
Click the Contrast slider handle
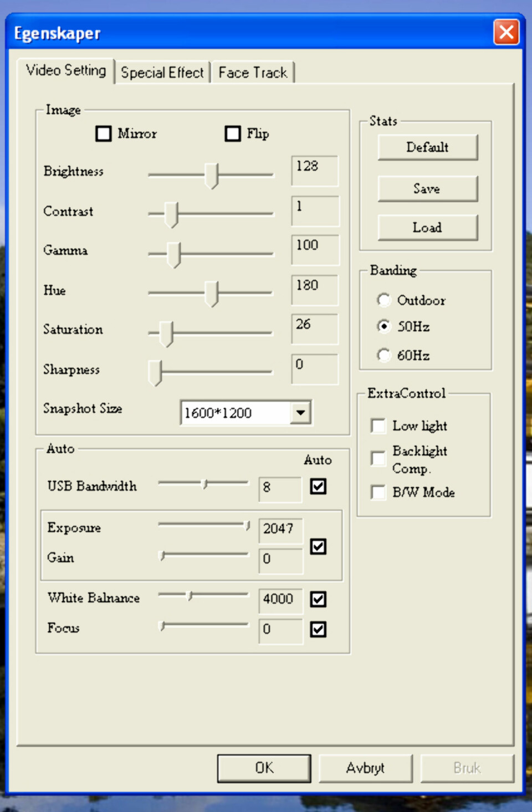pyautogui.click(x=171, y=215)
